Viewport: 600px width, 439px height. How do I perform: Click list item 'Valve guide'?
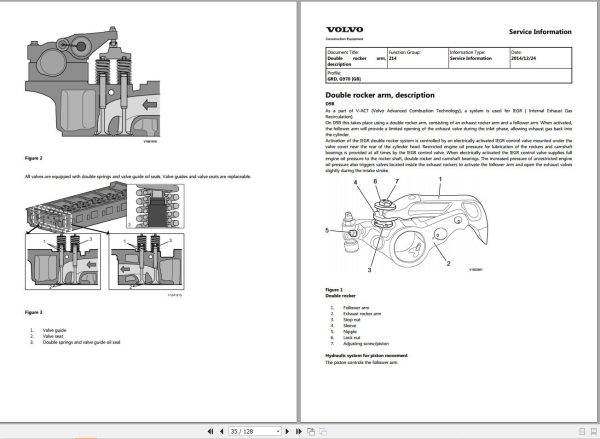pyautogui.click(x=54, y=330)
